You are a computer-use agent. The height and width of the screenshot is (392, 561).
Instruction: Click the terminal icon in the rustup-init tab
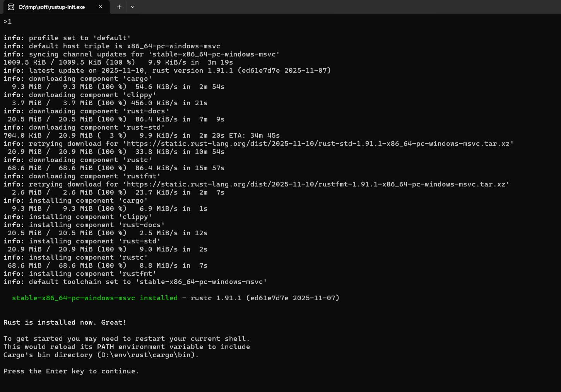[x=11, y=7]
